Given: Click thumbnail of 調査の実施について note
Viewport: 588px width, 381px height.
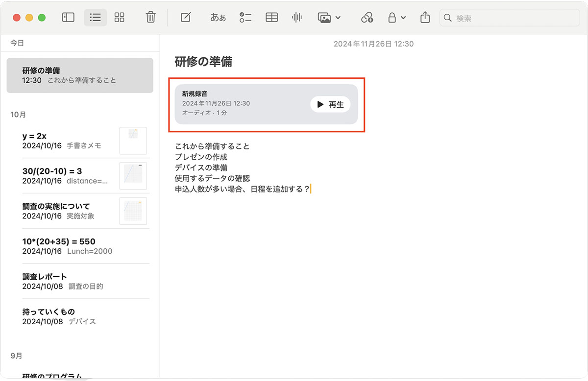Looking at the screenshot, I should [133, 211].
